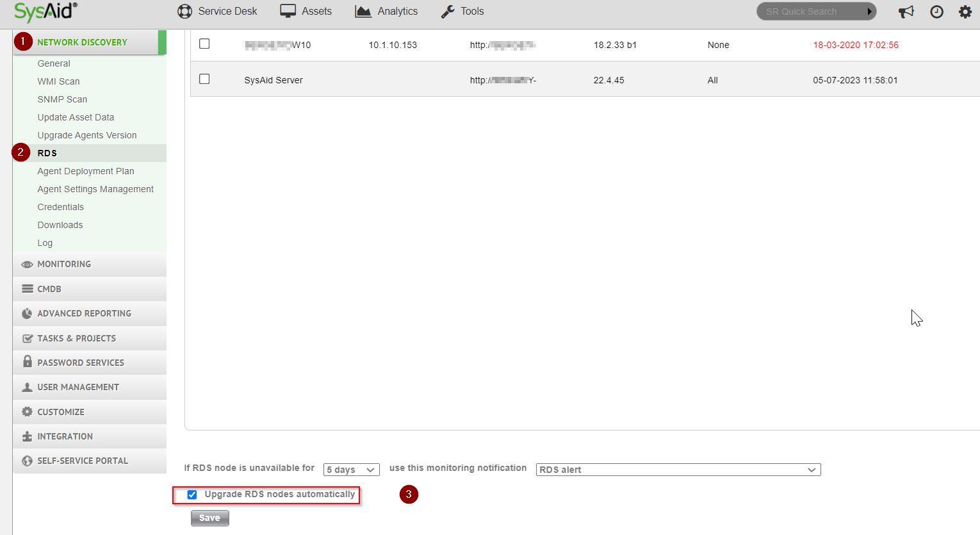The width and height of the screenshot is (980, 535).
Task: Open Agent Deployment Plan
Action: [86, 171]
